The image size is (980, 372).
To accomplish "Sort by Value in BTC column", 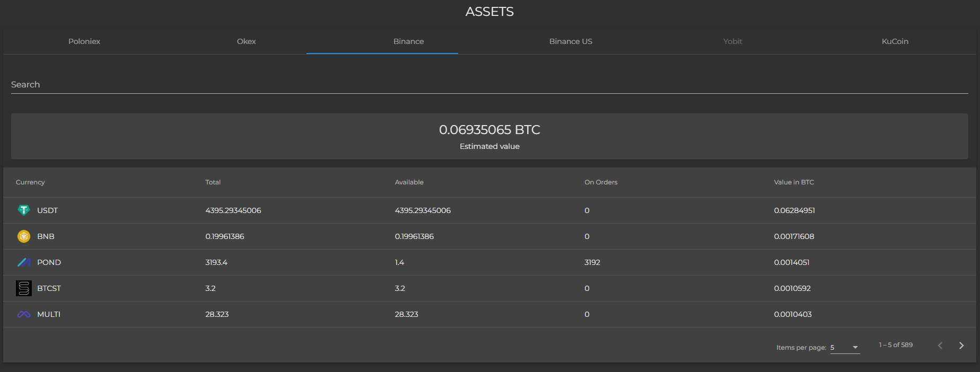I will coord(793,182).
